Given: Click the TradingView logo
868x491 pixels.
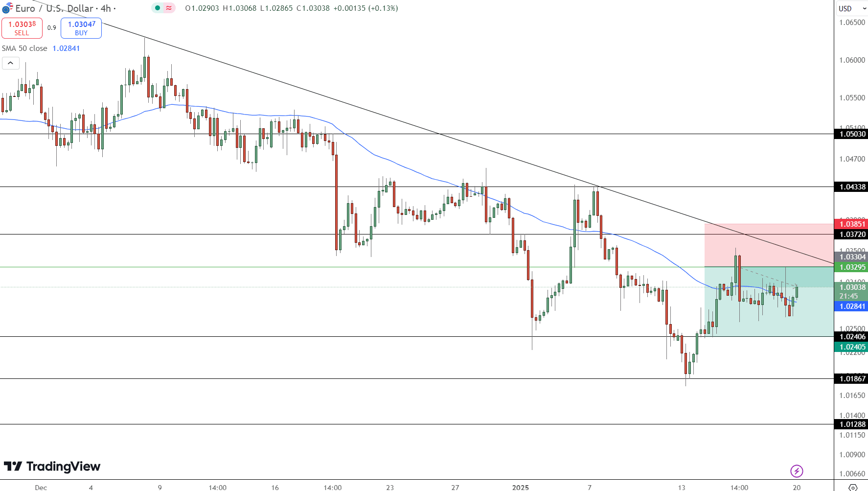Looking at the screenshot, I should [x=52, y=466].
